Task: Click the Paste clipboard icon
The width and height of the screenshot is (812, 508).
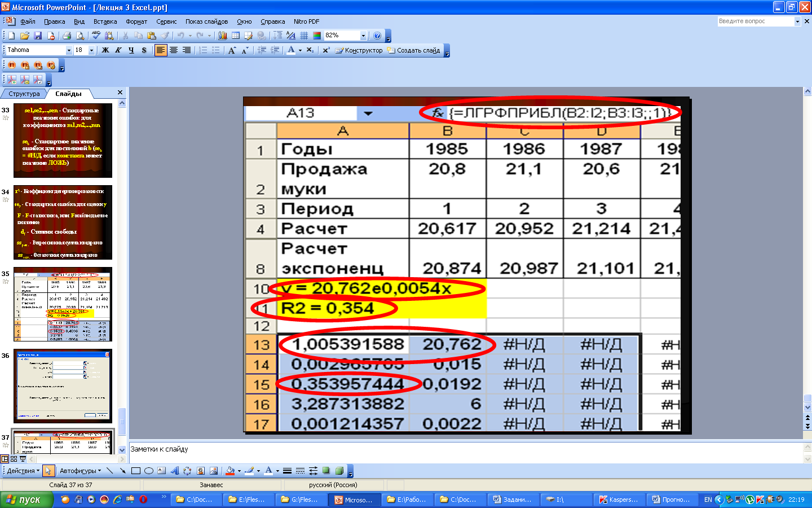Action: click(151, 36)
